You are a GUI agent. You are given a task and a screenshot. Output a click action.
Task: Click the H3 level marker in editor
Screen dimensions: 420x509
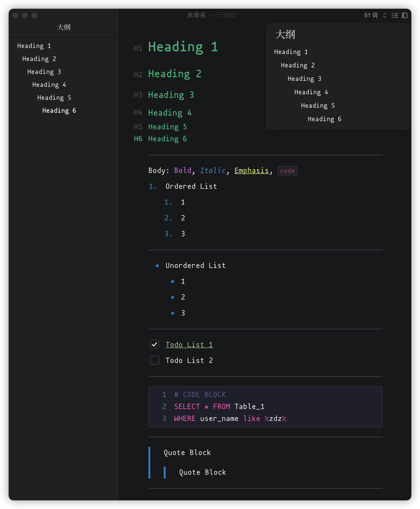(138, 95)
